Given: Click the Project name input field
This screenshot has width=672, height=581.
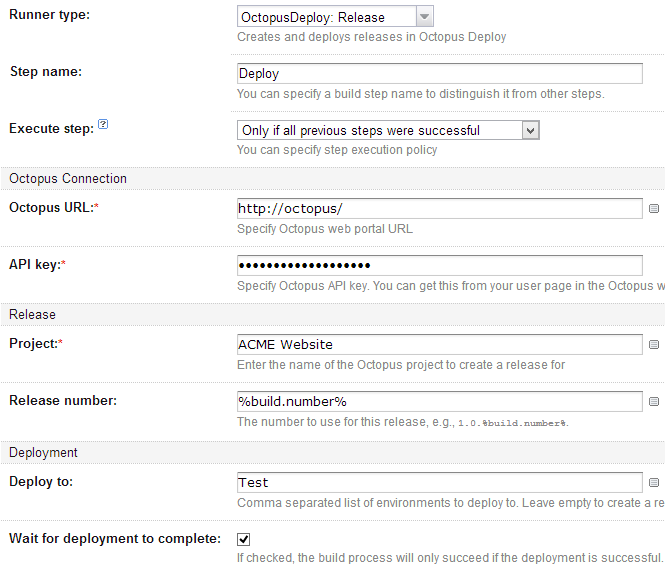Looking at the screenshot, I should [439, 344].
